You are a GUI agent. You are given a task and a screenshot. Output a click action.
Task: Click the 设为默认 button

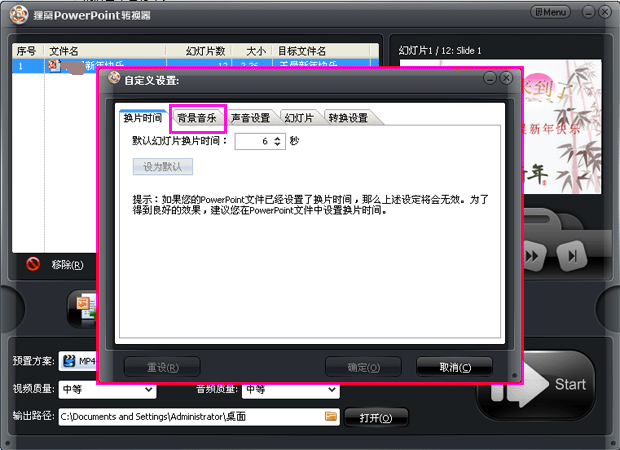click(163, 167)
